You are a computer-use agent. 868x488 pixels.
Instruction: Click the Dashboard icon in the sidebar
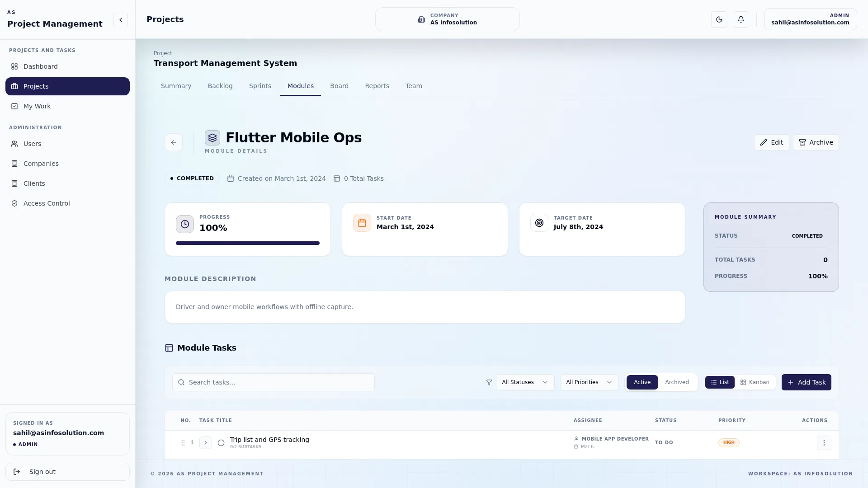[14, 66]
